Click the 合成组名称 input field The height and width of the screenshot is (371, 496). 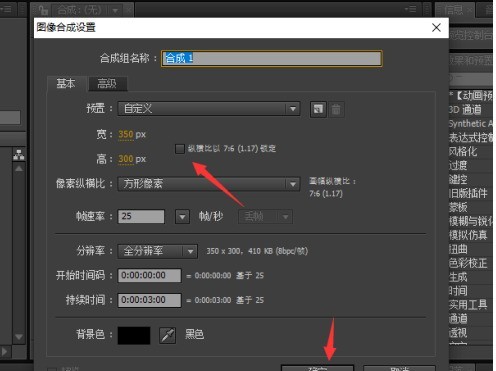(x=272, y=59)
